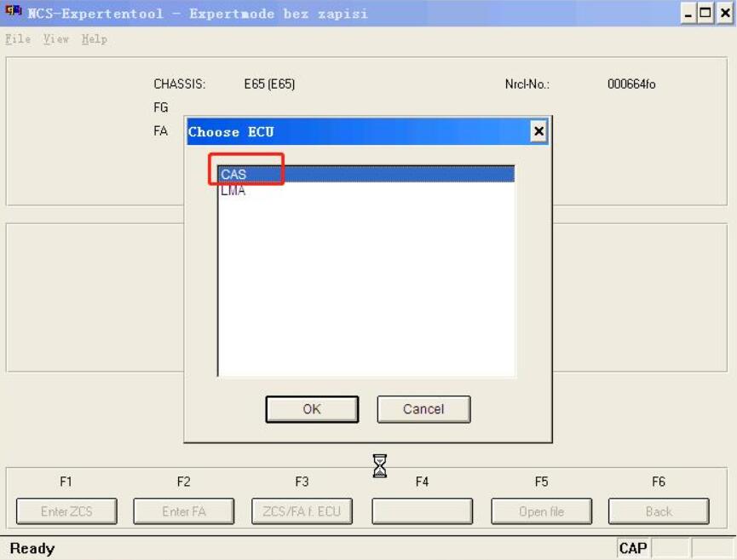Click the Nrcl-No. value 000664fo

pos(631,84)
